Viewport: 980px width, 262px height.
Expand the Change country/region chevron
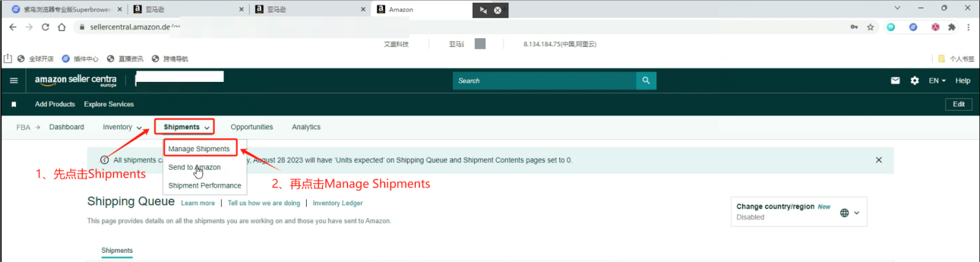click(x=857, y=213)
